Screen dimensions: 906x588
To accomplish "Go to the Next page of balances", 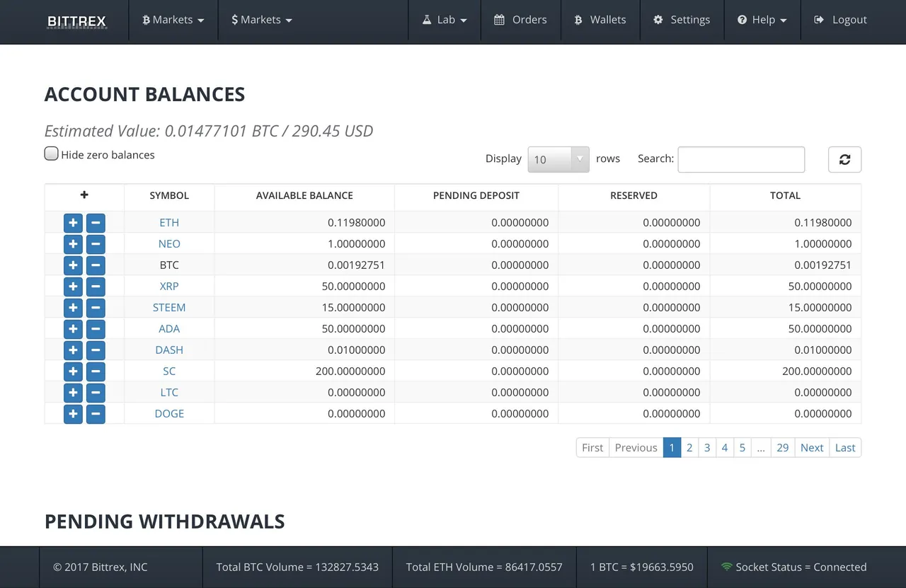I will pyautogui.click(x=812, y=447).
